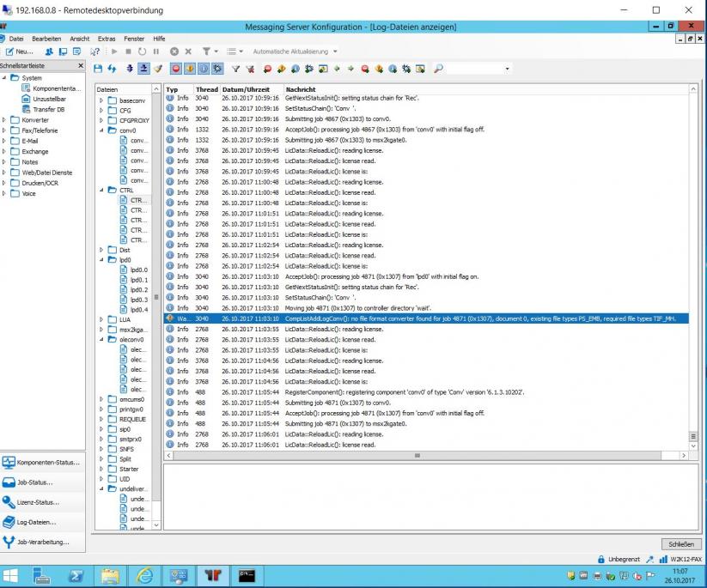The height and width of the screenshot is (588, 707).
Task: Open the Ansicht menu
Action: 80,39
